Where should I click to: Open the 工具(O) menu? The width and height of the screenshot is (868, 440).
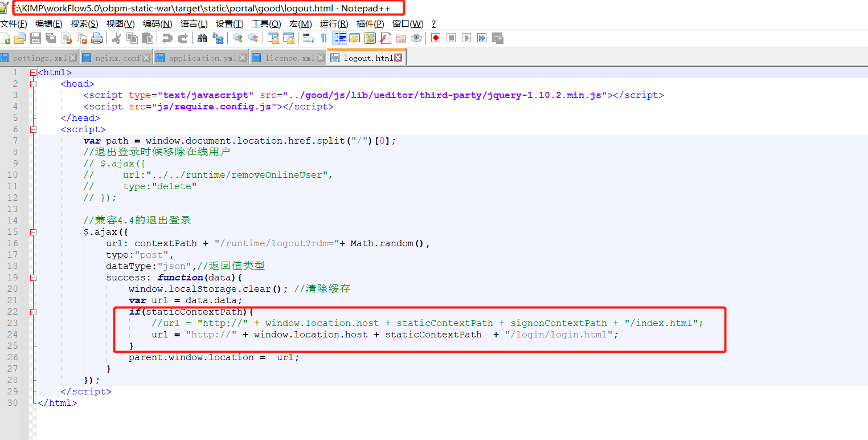(267, 23)
